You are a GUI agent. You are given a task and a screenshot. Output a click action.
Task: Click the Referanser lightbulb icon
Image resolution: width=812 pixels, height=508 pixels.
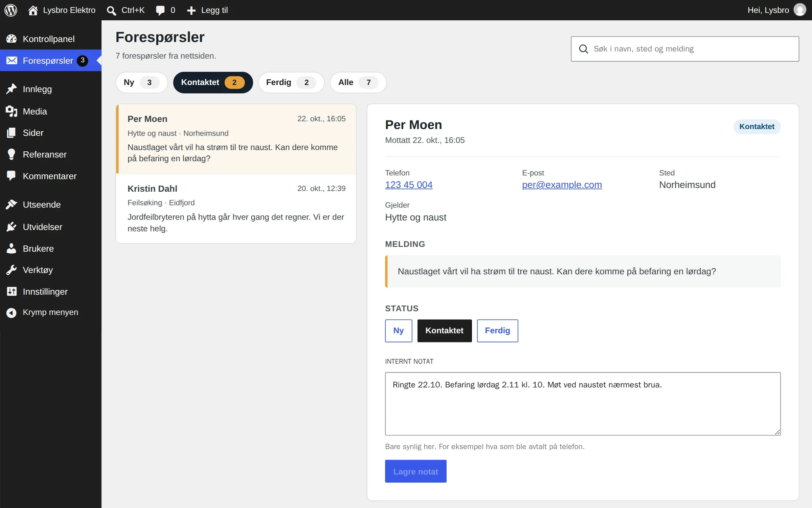point(12,154)
